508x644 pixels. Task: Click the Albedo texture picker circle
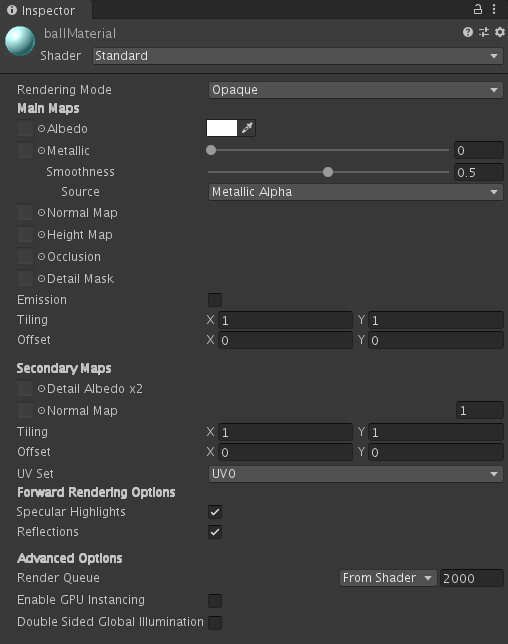coord(41,129)
